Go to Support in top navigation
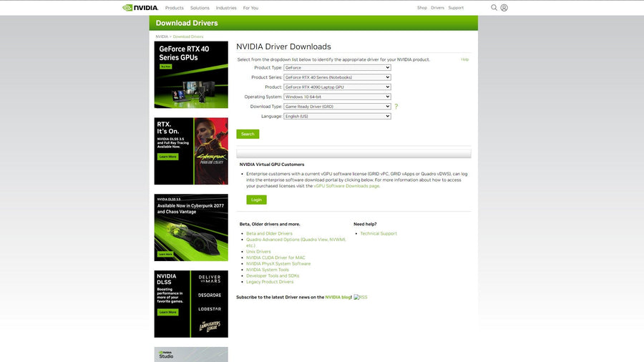644x362 pixels. click(x=456, y=8)
